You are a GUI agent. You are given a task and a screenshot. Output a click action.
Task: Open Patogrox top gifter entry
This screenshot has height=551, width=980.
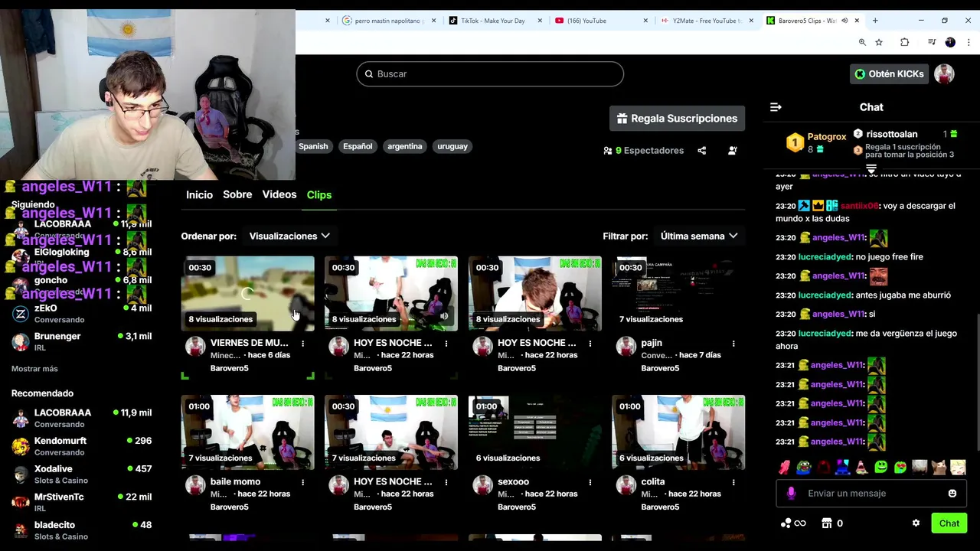(816, 143)
